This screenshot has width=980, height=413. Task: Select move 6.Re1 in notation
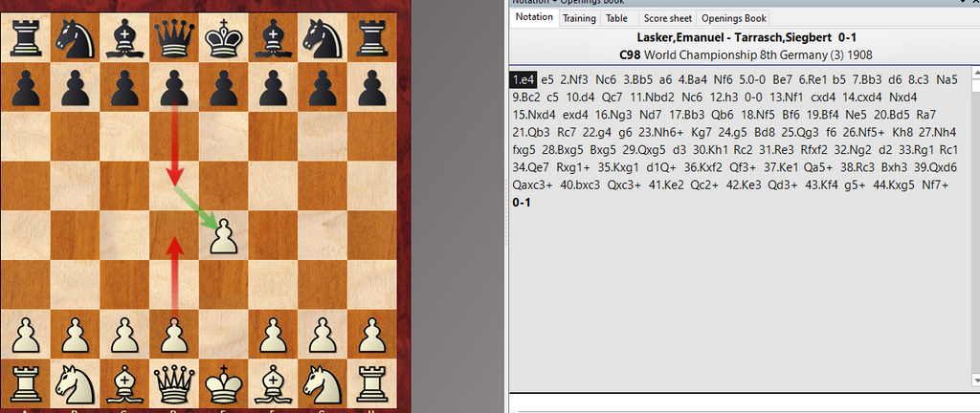point(813,80)
